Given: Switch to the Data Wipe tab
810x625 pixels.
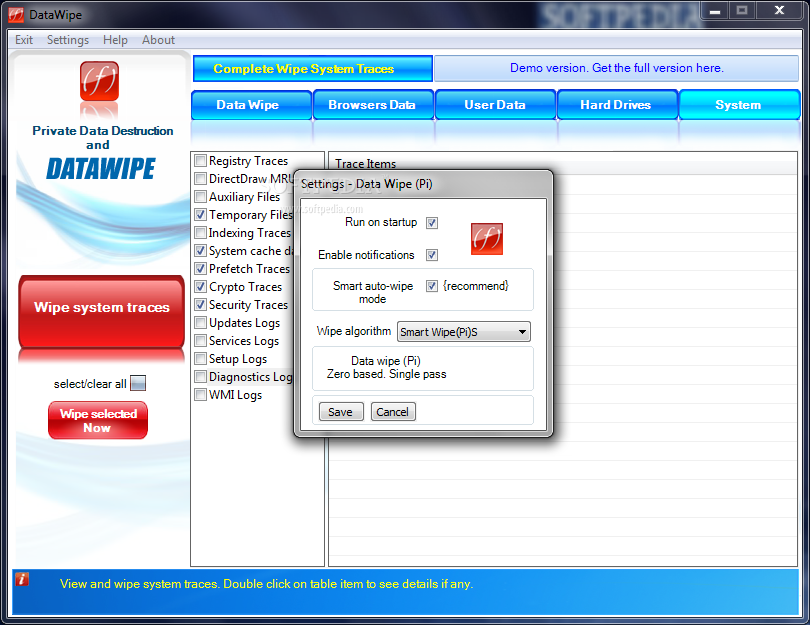Looking at the screenshot, I should tap(252, 105).
